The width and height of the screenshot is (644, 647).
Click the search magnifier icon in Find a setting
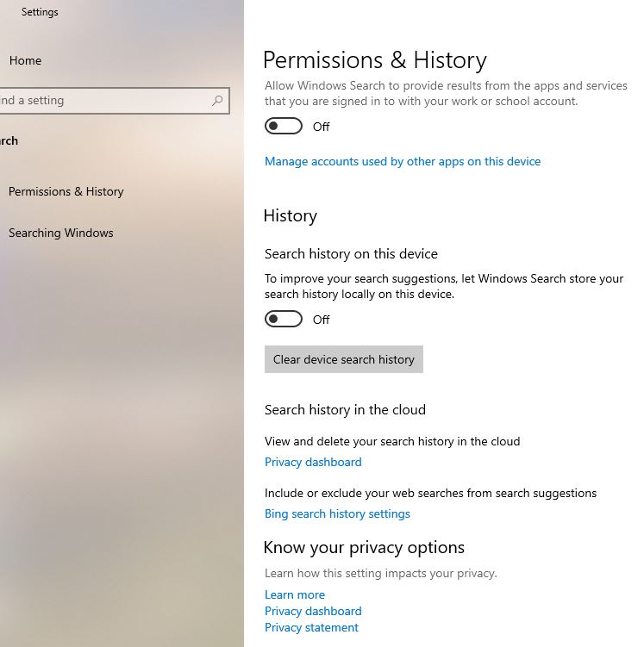point(217,100)
